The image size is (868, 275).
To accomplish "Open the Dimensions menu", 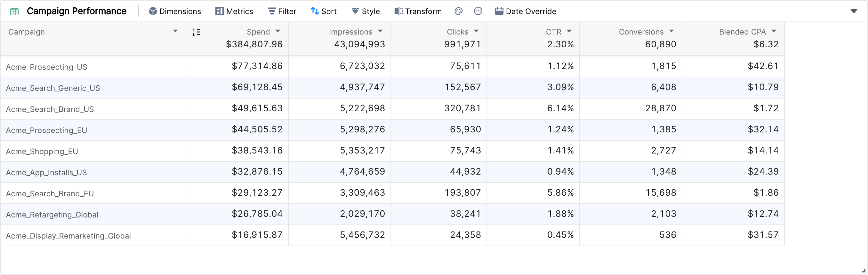I will click(x=175, y=12).
